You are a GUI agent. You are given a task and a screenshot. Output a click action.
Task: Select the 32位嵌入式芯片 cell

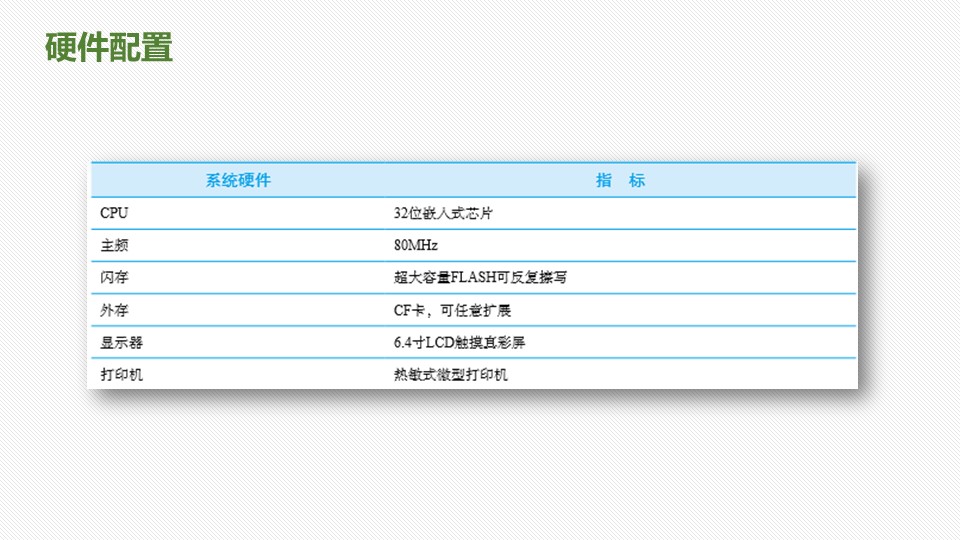point(620,213)
